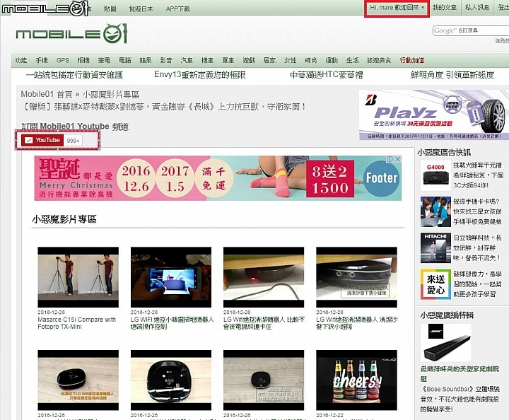Play the robot vacuum cable tangle video thumbnail
509x420 pixels.
coord(264,277)
